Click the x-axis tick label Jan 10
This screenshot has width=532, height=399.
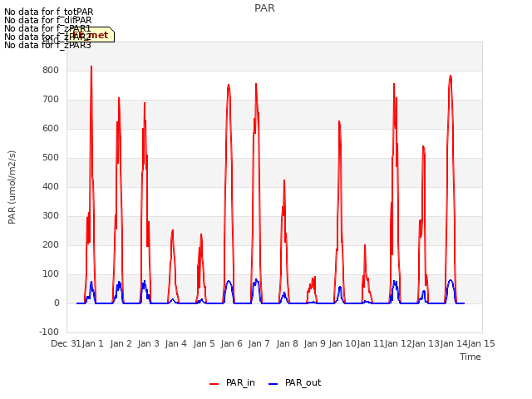(342, 343)
